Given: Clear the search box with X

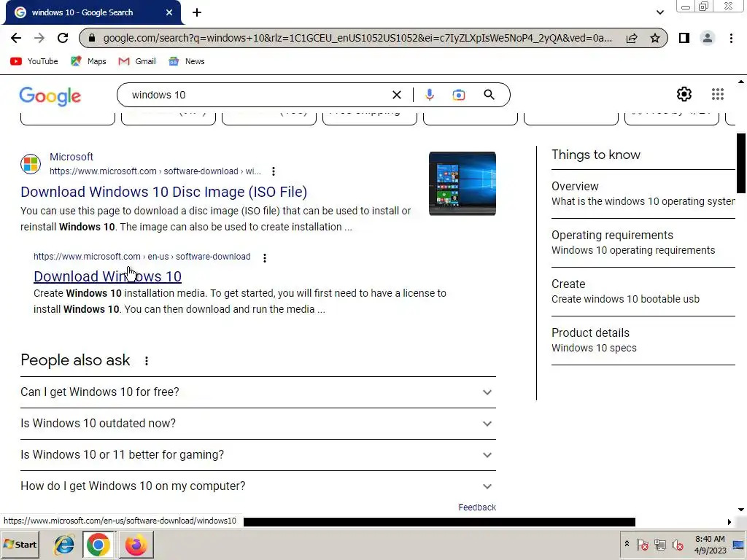Looking at the screenshot, I should pyautogui.click(x=396, y=95).
